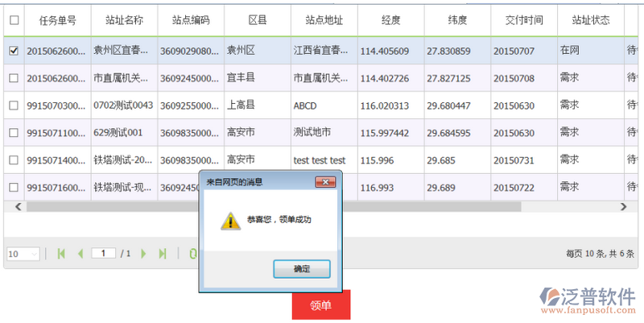
Task: Open the page size dropdown showing 10
Action: (23, 254)
